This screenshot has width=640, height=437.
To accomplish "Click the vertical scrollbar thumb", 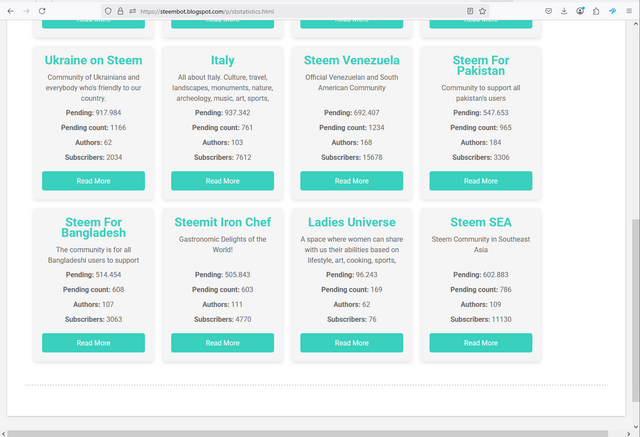I will click(x=636, y=310).
